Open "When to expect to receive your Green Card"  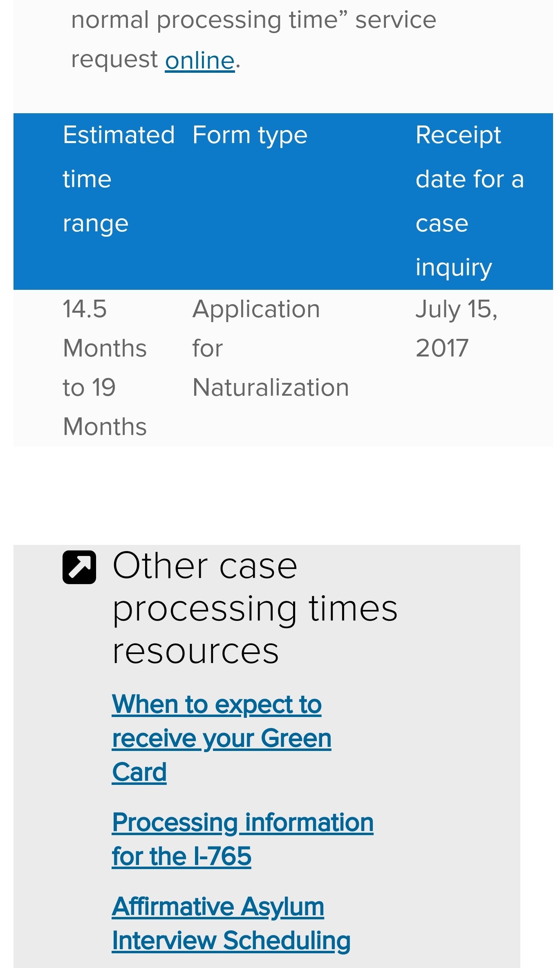[x=222, y=738]
